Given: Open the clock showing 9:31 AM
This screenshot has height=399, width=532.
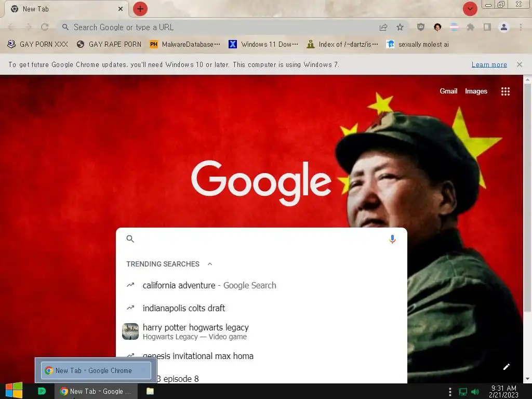Looking at the screenshot, I should click(504, 392).
